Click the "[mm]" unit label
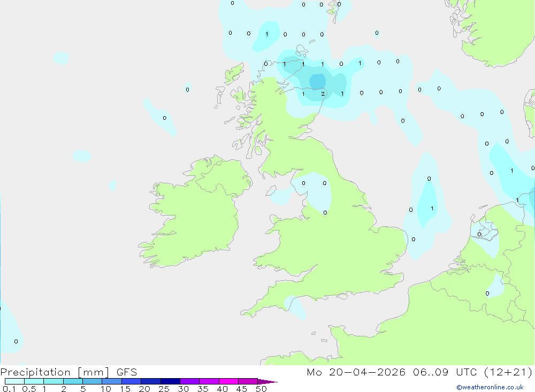Screen dimensions: 535x392 click(x=94, y=372)
